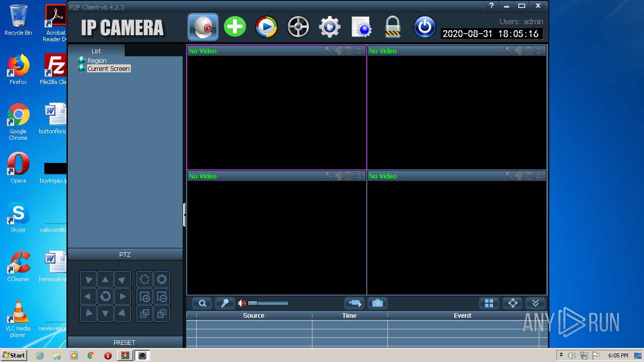Open the PTZ panel header
Screen dimensions: 644x362
tap(125, 254)
